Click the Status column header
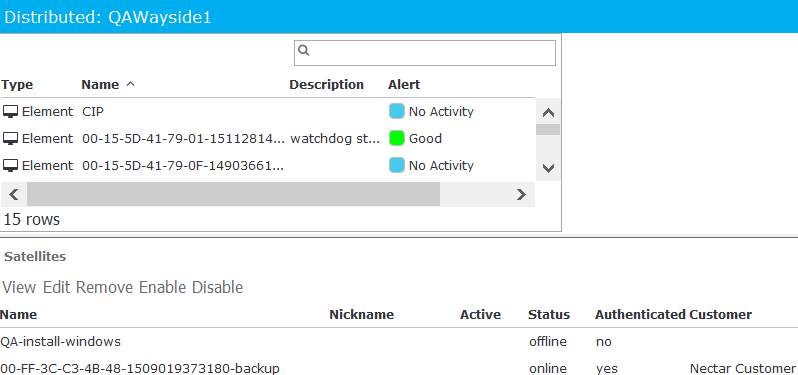This screenshot has height=375, width=798. click(x=549, y=314)
